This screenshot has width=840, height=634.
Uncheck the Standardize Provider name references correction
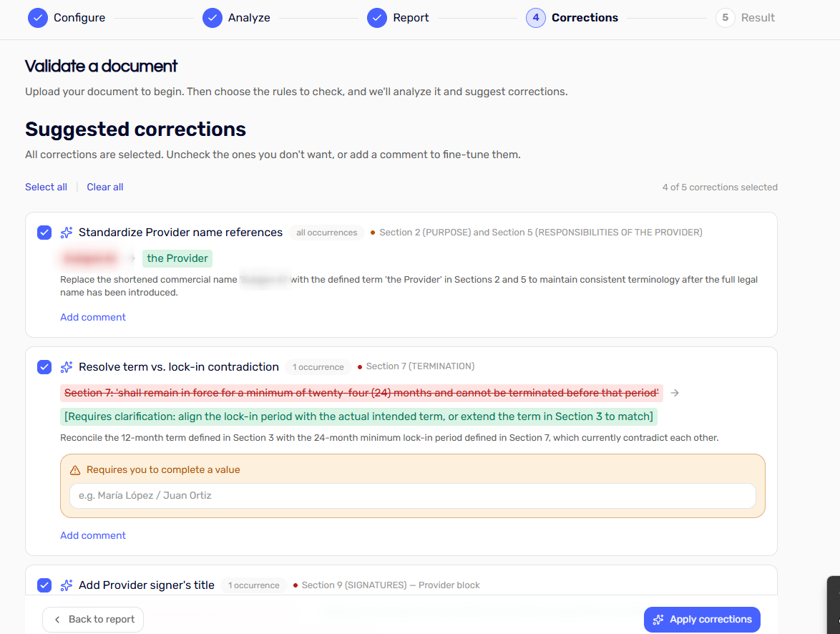point(44,233)
